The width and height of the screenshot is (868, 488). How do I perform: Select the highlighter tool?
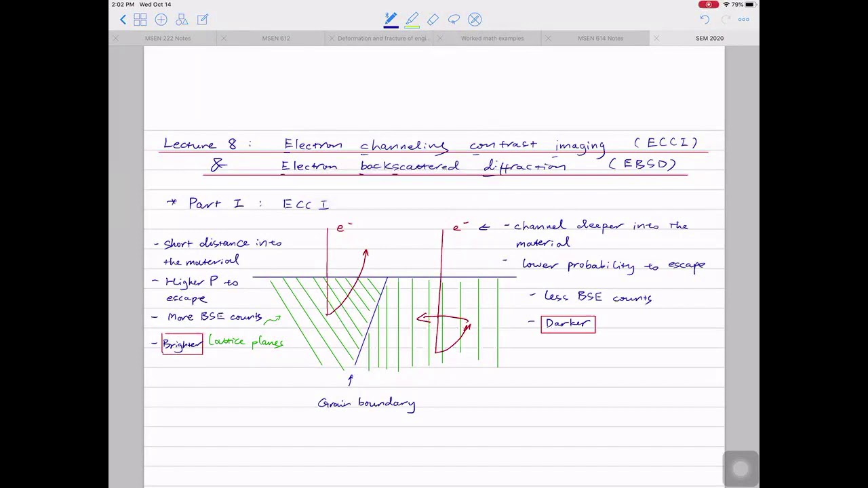click(412, 20)
